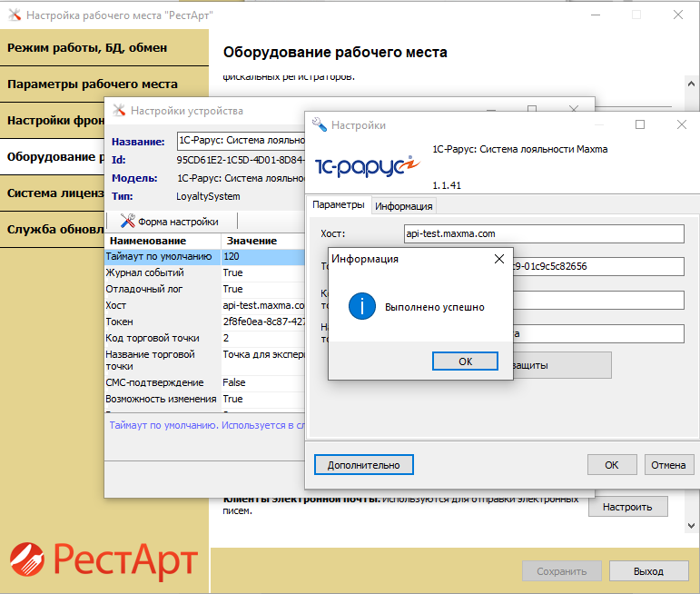Click the РестАрт logo icon
This screenshot has height=594, width=700.
[27, 559]
